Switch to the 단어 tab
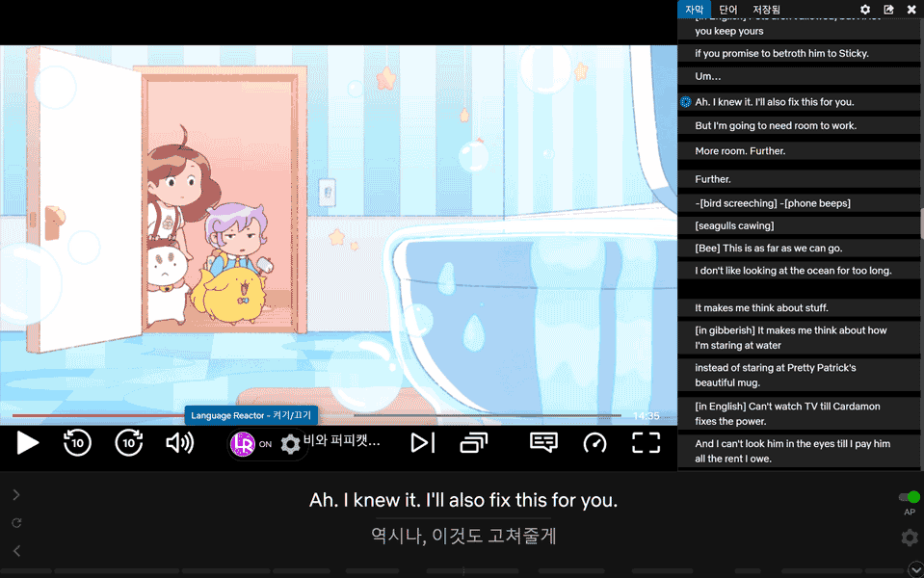Viewport: 924px width, 578px height. [727, 9]
